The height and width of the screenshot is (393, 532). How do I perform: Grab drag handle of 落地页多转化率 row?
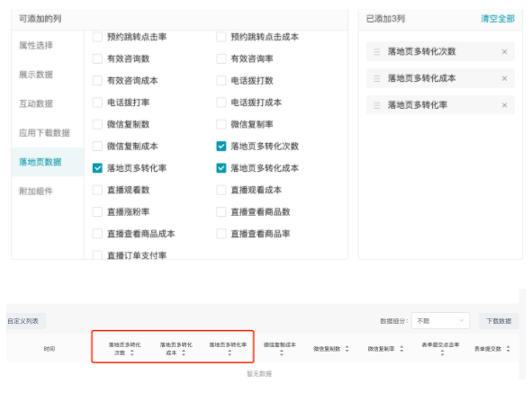tap(376, 105)
